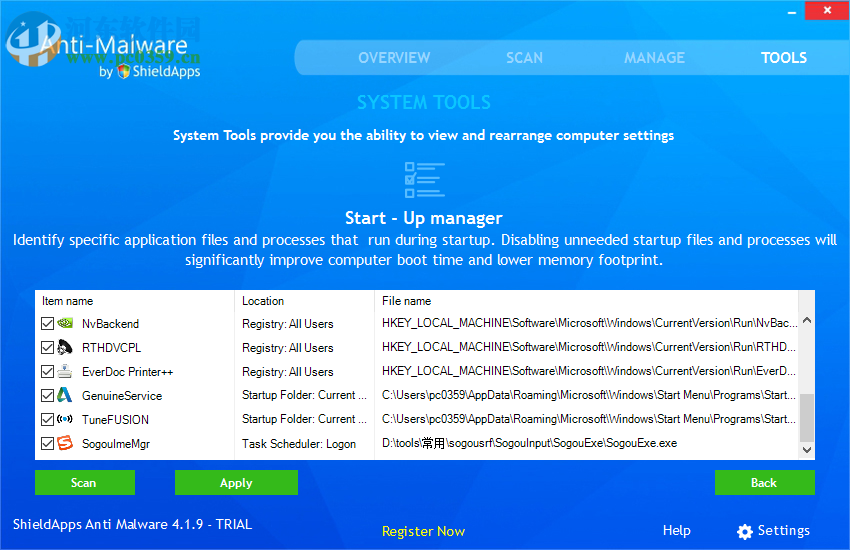850x550 pixels.
Task: Uncheck the EverDoc Printer++ checkbox
Action: coord(48,372)
